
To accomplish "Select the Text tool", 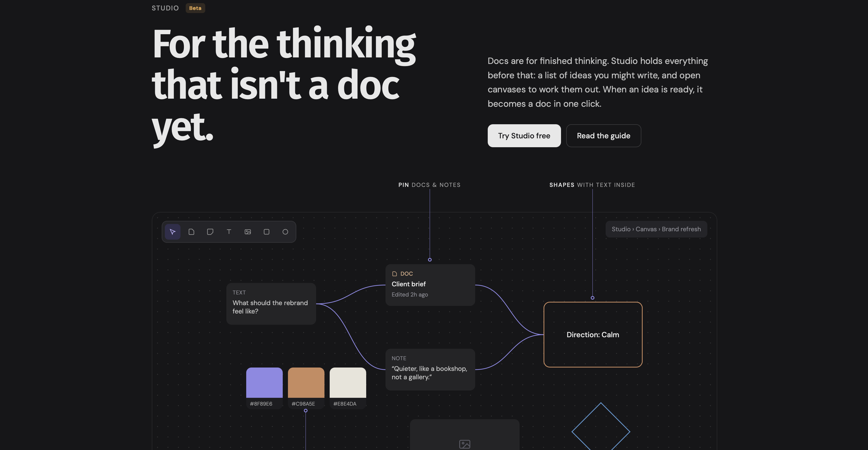I will [229, 232].
